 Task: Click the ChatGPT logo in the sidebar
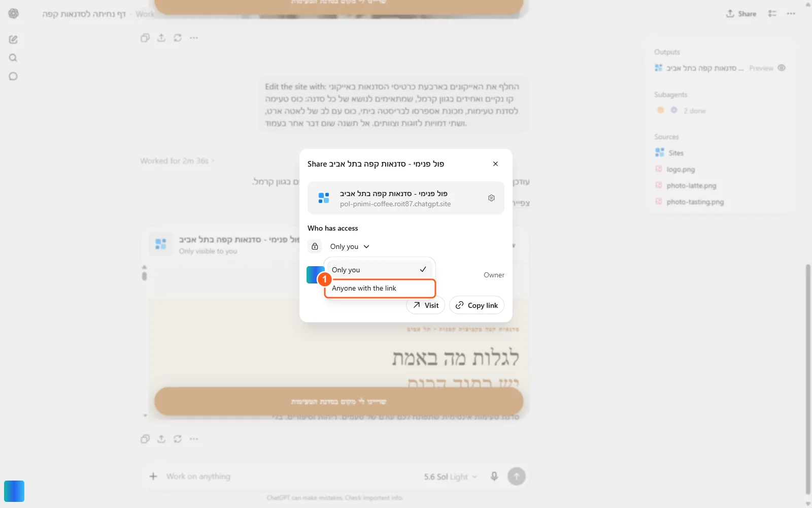click(14, 14)
